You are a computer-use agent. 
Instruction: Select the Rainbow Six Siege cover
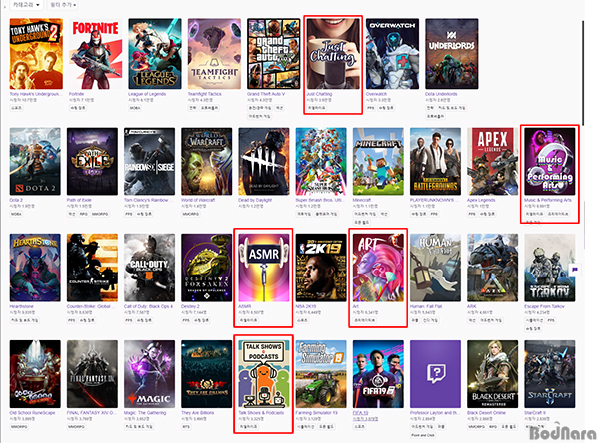coord(149,161)
